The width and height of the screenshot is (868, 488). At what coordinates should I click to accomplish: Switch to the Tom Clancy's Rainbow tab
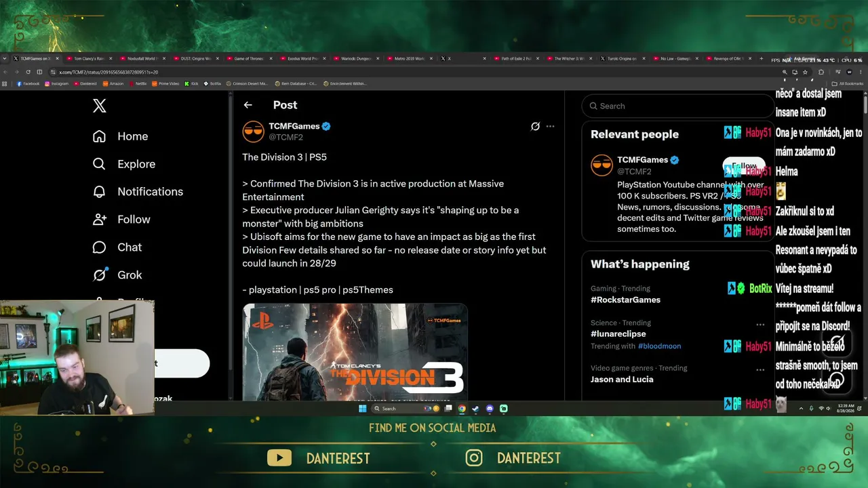90,59
